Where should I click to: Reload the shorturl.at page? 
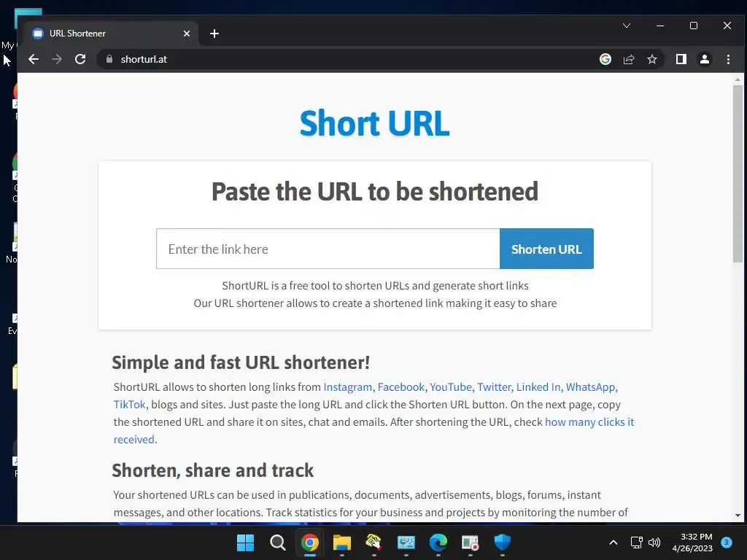tap(80, 59)
